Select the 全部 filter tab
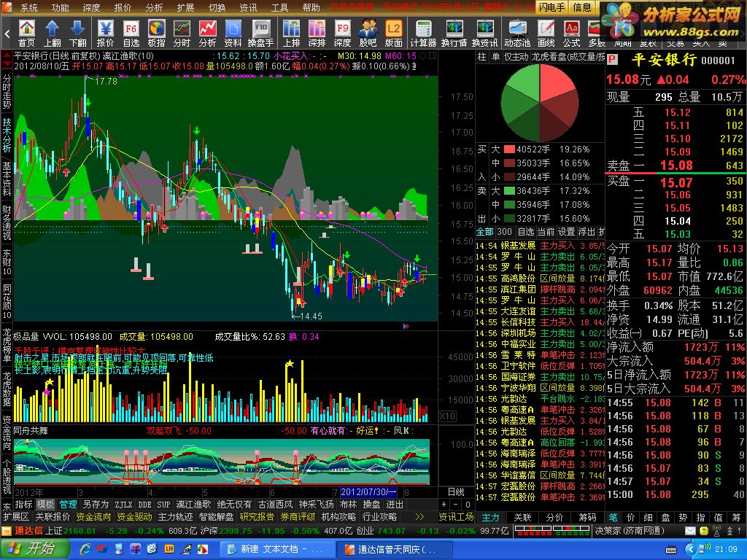The width and height of the screenshot is (747, 560). pos(485,232)
